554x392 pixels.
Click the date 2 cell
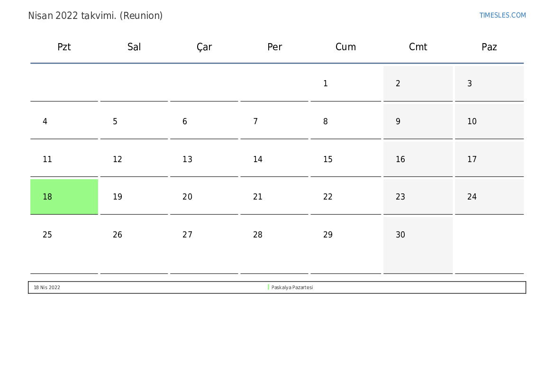point(418,83)
